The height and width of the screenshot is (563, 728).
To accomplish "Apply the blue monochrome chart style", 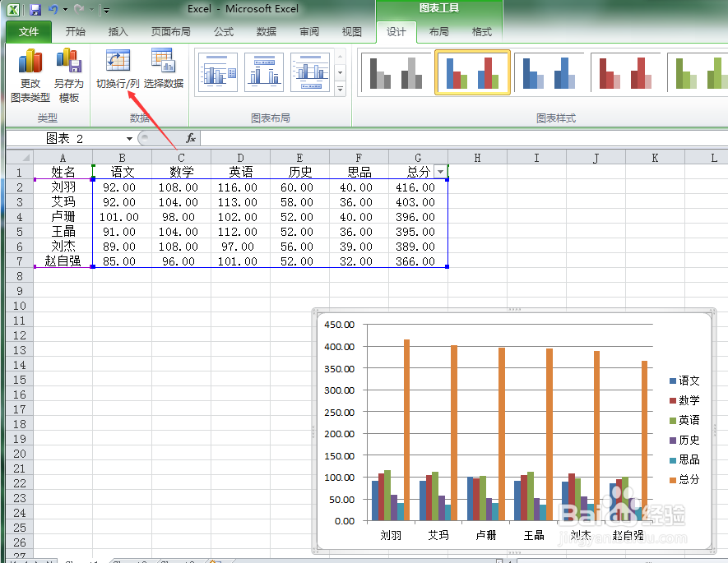I will pos(549,72).
